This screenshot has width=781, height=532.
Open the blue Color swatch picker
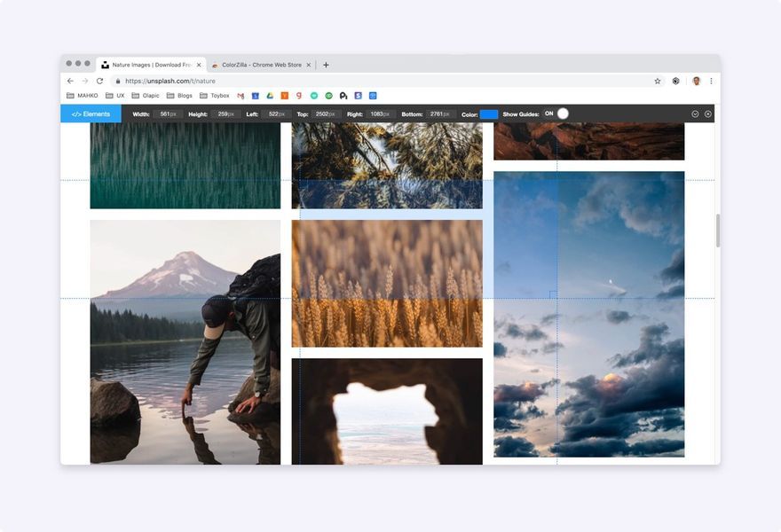[x=489, y=114]
